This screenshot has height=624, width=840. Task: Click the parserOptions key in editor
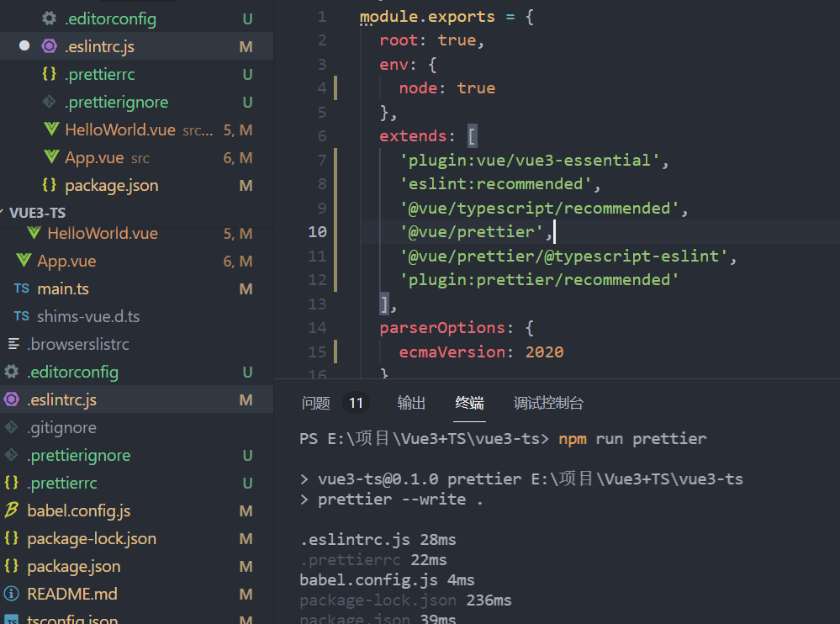442,327
